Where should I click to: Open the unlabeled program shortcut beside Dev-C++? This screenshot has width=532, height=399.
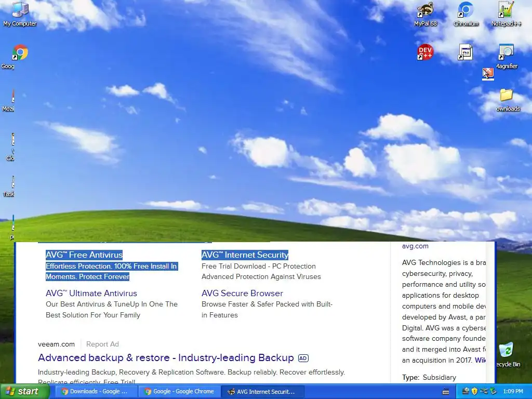[465, 52]
